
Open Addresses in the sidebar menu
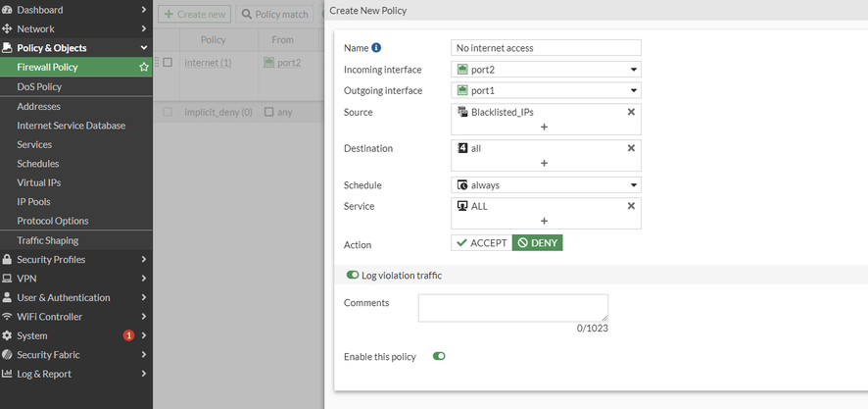[x=39, y=106]
